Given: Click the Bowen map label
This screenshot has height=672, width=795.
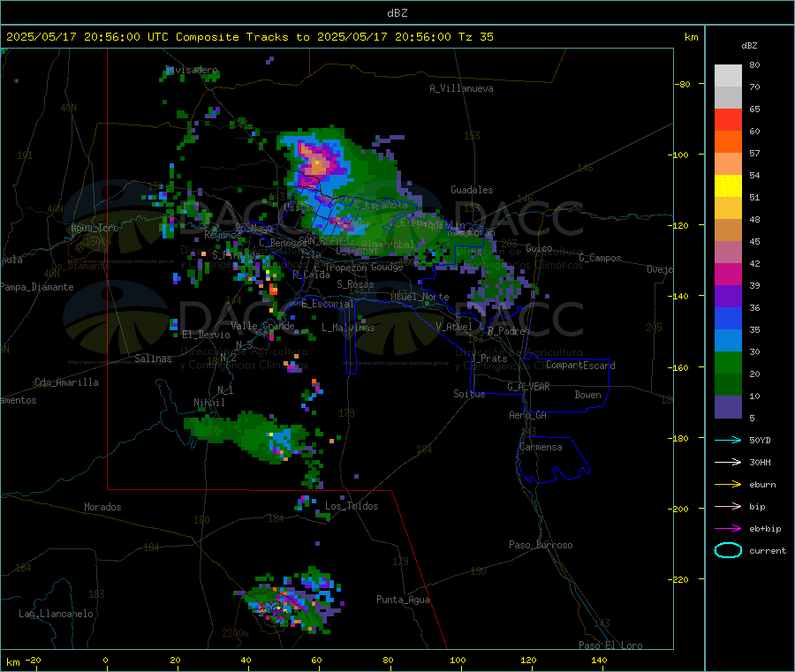Looking at the screenshot, I should [x=587, y=395].
